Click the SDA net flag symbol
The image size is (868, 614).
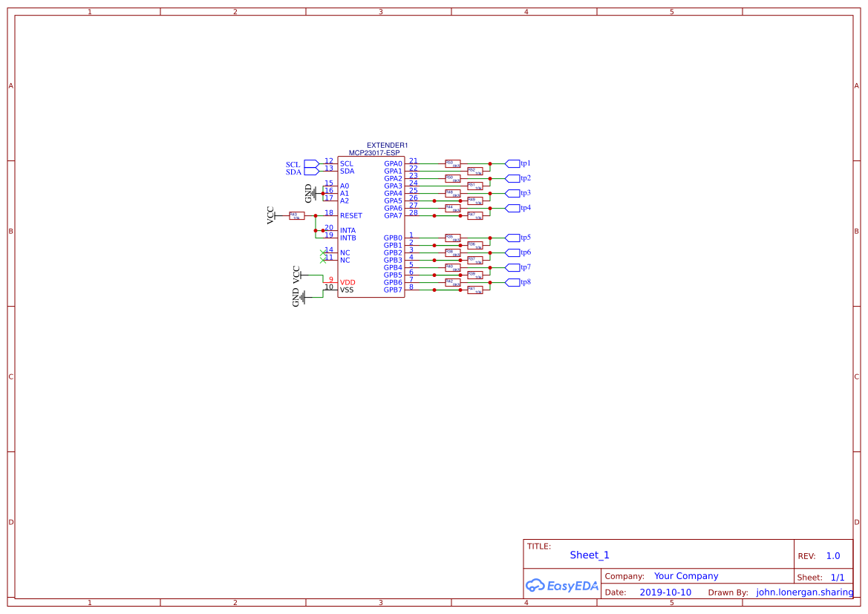[310, 171]
